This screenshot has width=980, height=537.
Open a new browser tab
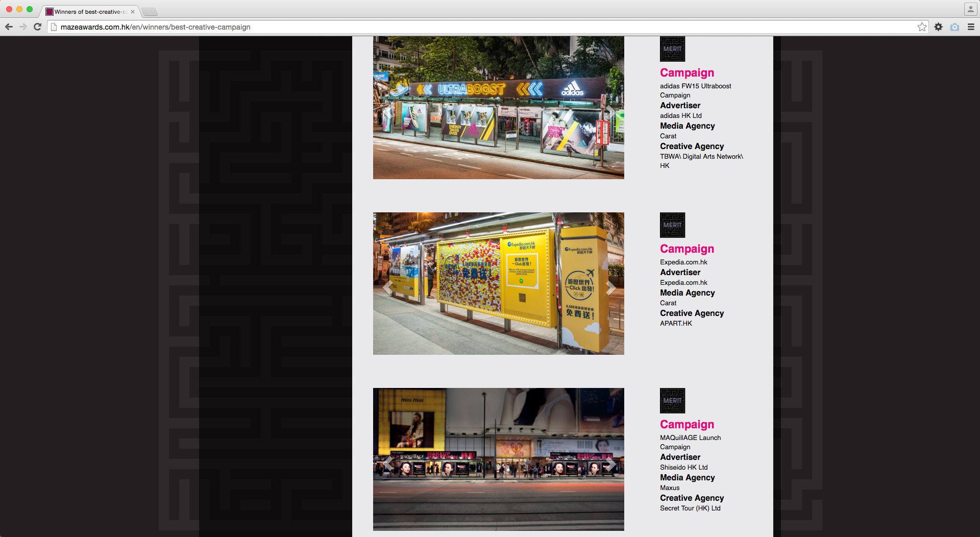(x=150, y=12)
